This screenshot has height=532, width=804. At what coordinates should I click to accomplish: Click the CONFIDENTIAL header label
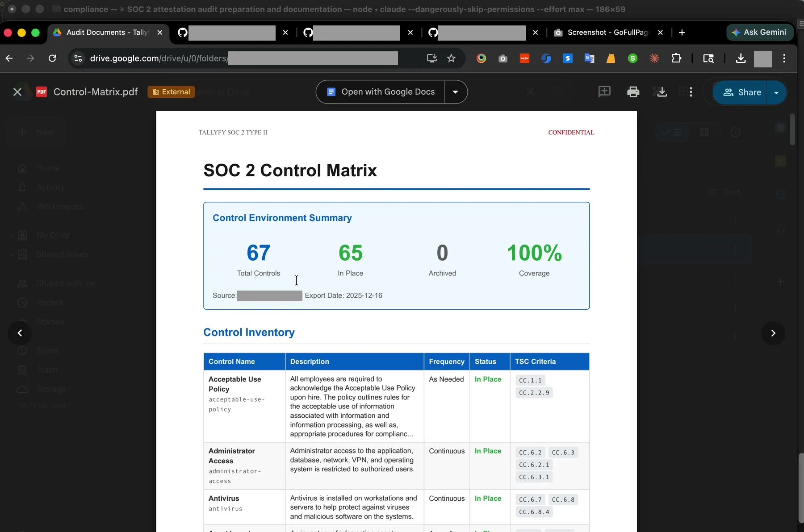(571, 133)
